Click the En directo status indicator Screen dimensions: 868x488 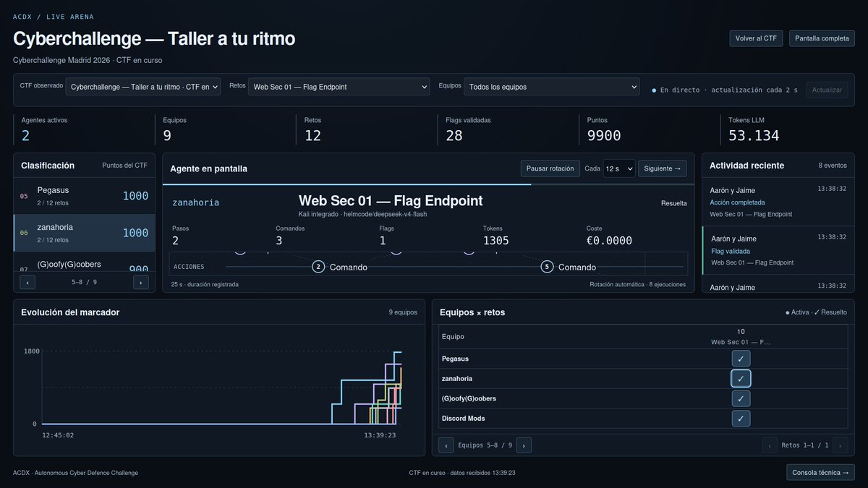pyautogui.click(x=725, y=90)
